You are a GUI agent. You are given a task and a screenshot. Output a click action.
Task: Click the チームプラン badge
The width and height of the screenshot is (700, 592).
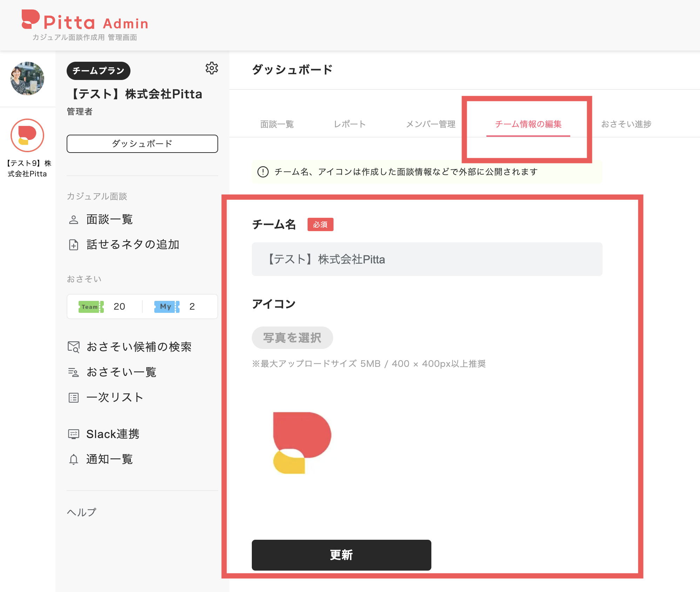[x=99, y=71]
